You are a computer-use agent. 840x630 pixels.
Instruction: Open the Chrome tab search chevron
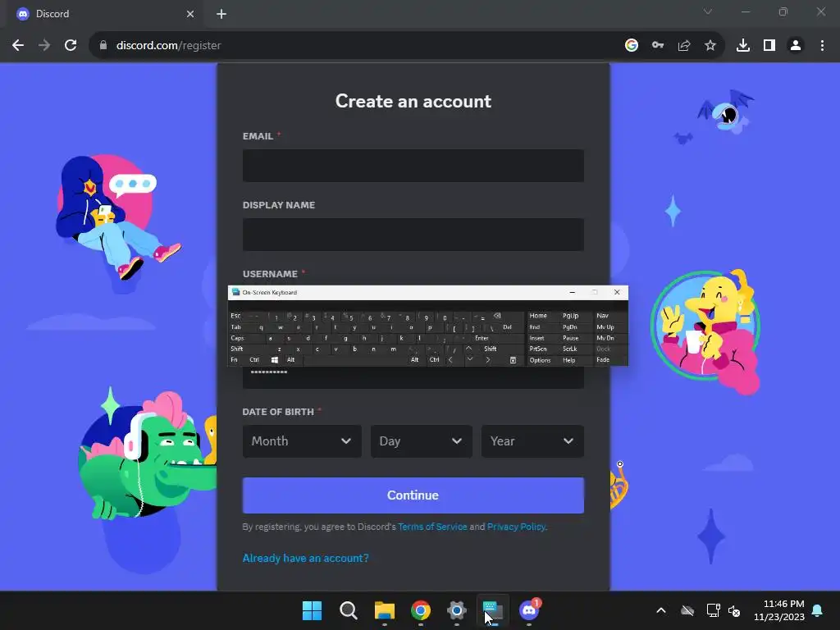(x=708, y=11)
